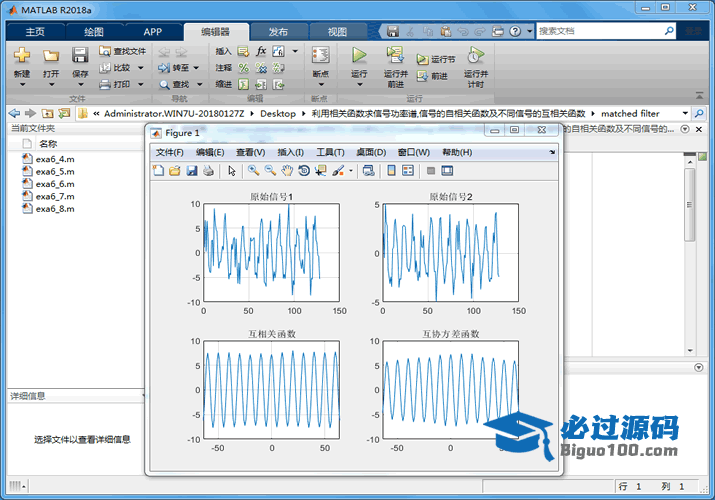Select the data cursor tool

[321, 170]
